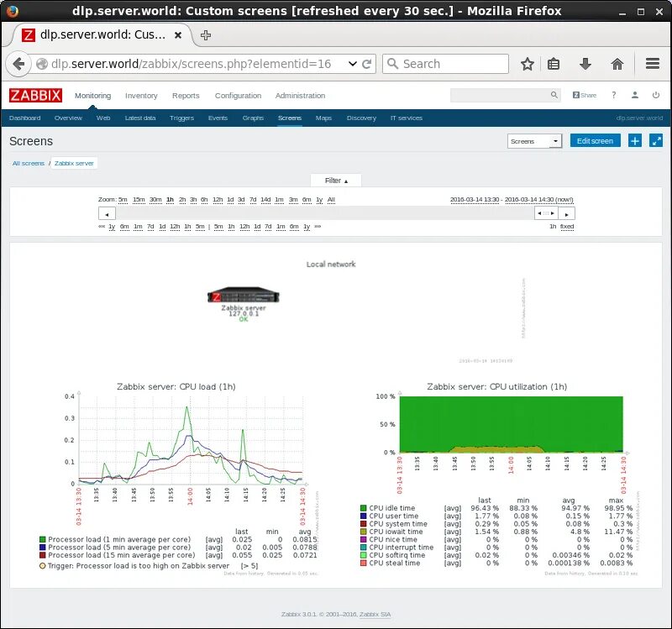The width and height of the screenshot is (672, 629).
Task: Open URL history dropdown arrow
Action: click(352, 64)
